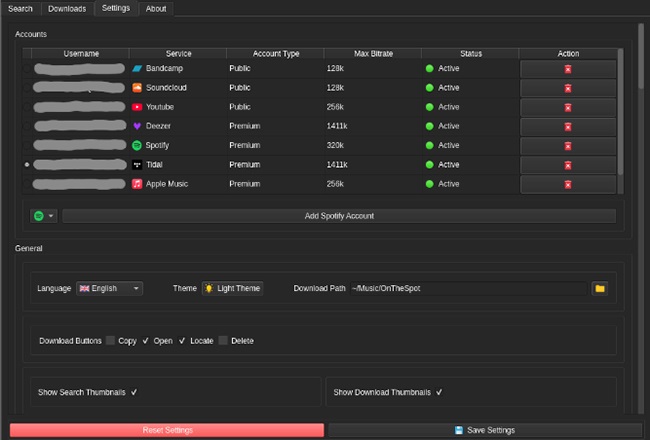Delete the Bandcamp account
The image size is (650, 440).
568,69
